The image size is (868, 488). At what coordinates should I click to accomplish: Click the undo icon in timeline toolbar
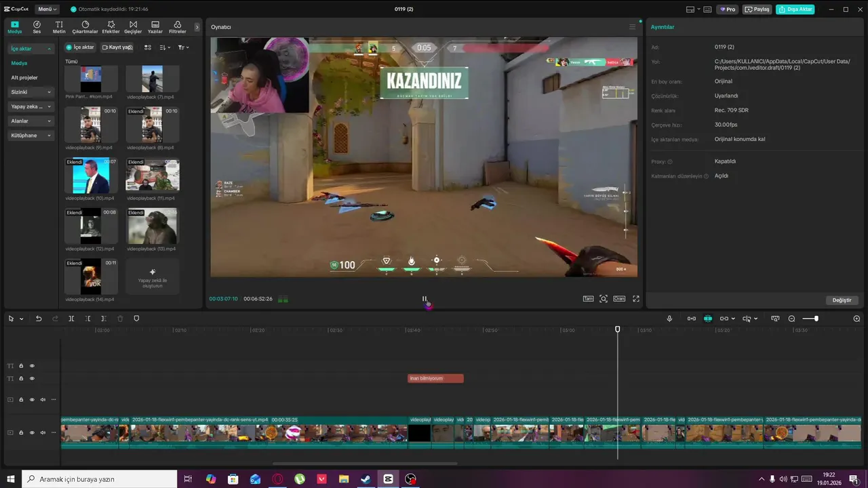pyautogui.click(x=39, y=319)
